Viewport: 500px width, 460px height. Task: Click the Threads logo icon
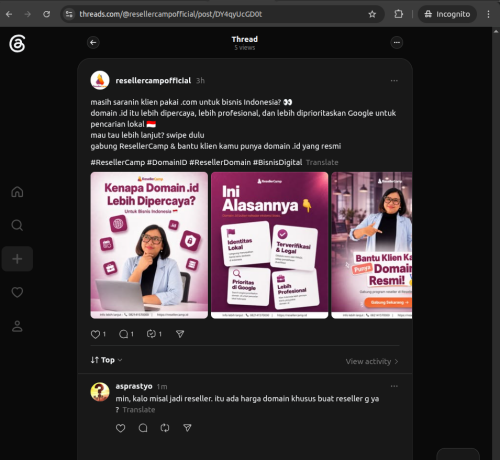click(x=17, y=44)
